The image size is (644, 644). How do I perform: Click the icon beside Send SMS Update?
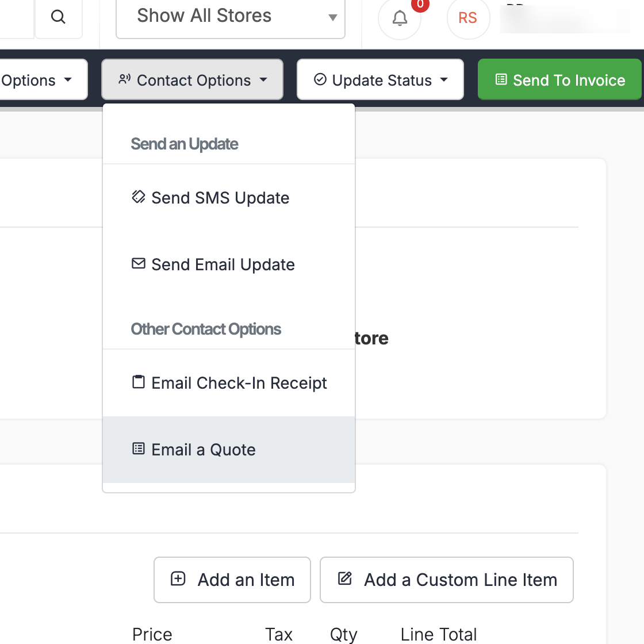(139, 197)
